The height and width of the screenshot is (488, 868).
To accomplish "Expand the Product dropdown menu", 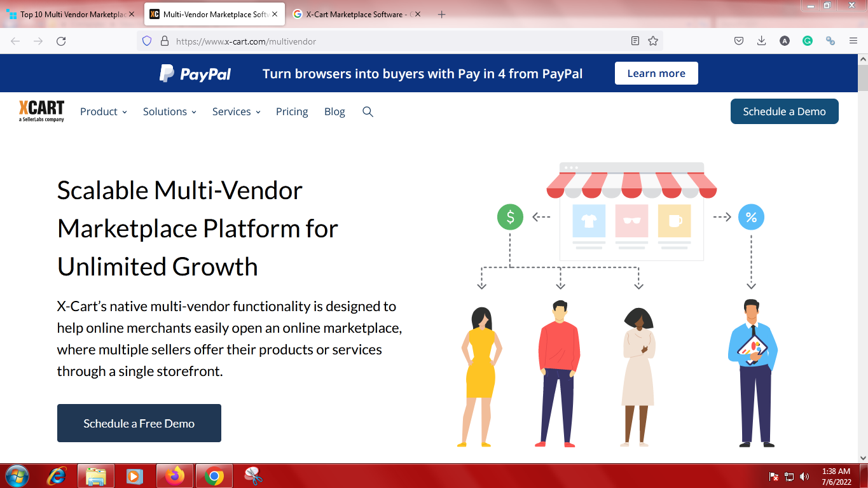I will 104,111.
